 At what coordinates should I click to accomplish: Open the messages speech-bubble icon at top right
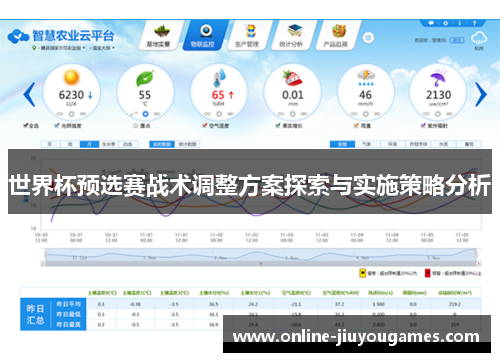click(x=431, y=23)
